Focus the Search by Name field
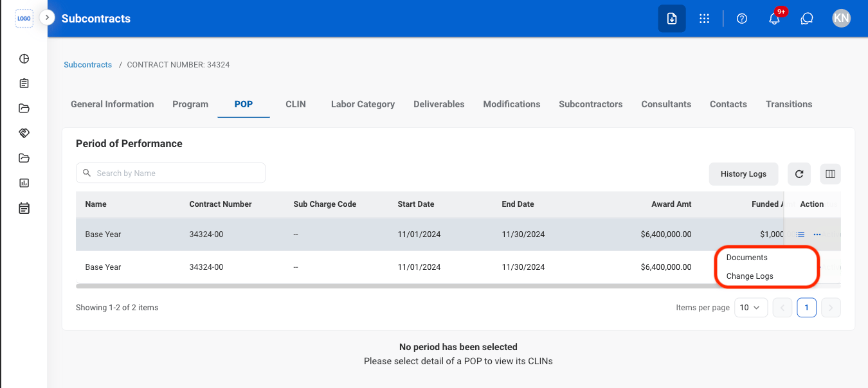The height and width of the screenshot is (388, 868). click(x=170, y=173)
